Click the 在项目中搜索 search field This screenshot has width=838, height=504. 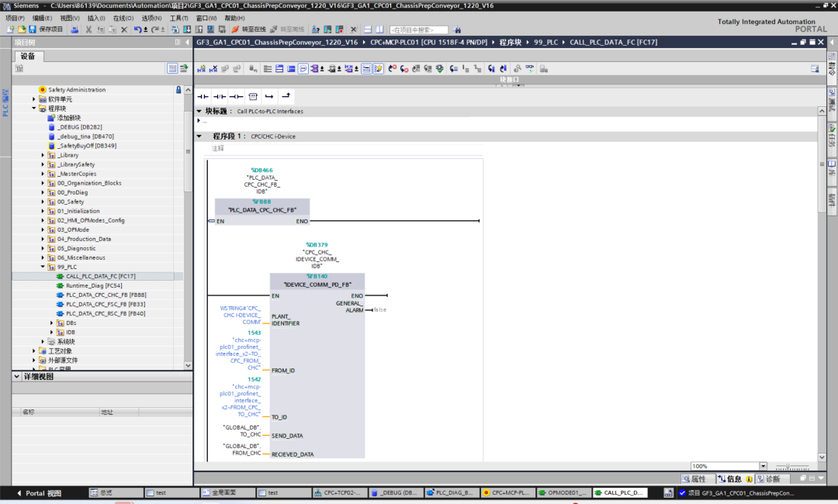click(x=418, y=30)
